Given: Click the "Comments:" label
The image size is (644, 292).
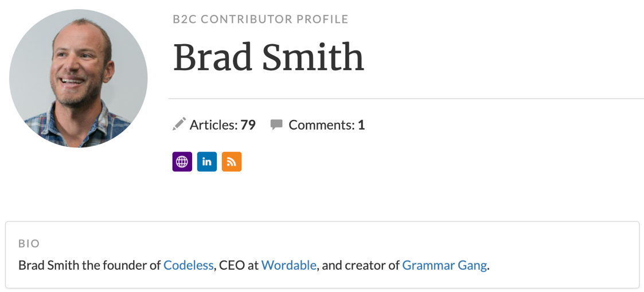Looking at the screenshot, I should coord(322,124).
